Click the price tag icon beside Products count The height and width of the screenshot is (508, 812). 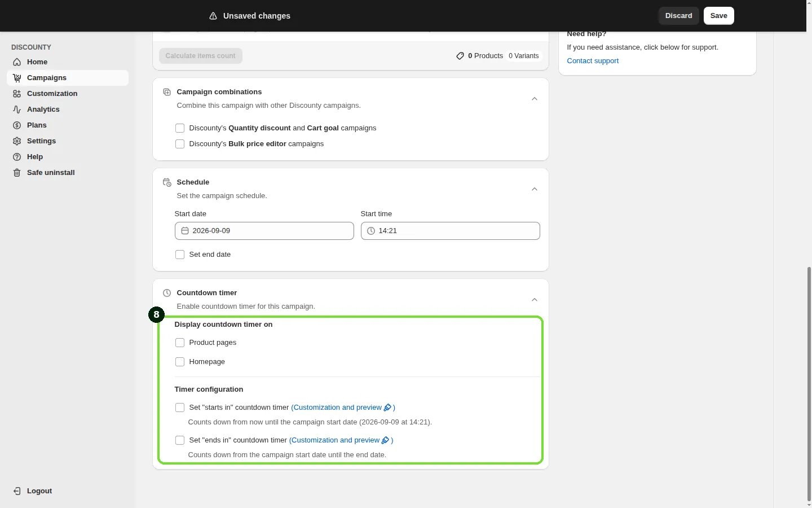tap(460, 56)
